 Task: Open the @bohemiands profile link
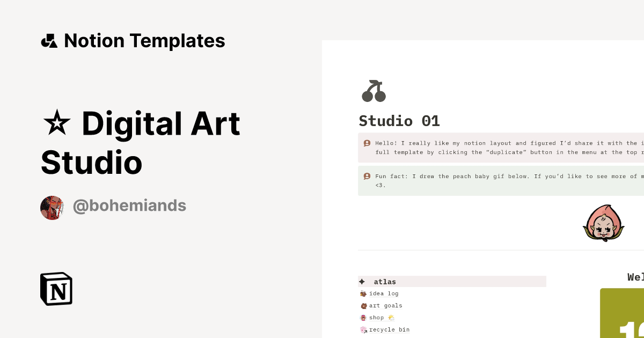129,206
